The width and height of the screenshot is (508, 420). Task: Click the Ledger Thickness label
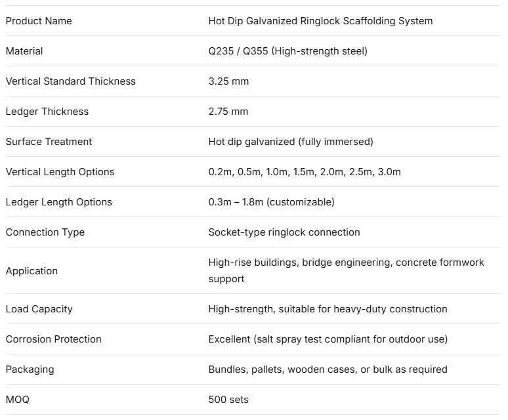pyautogui.click(x=47, y=112)
